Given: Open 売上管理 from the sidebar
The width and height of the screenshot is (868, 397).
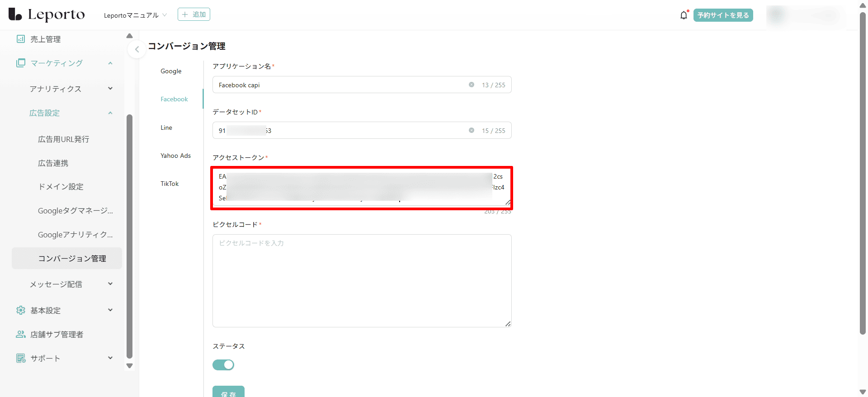Looking at the screenshot, I should tap(45, 39).
